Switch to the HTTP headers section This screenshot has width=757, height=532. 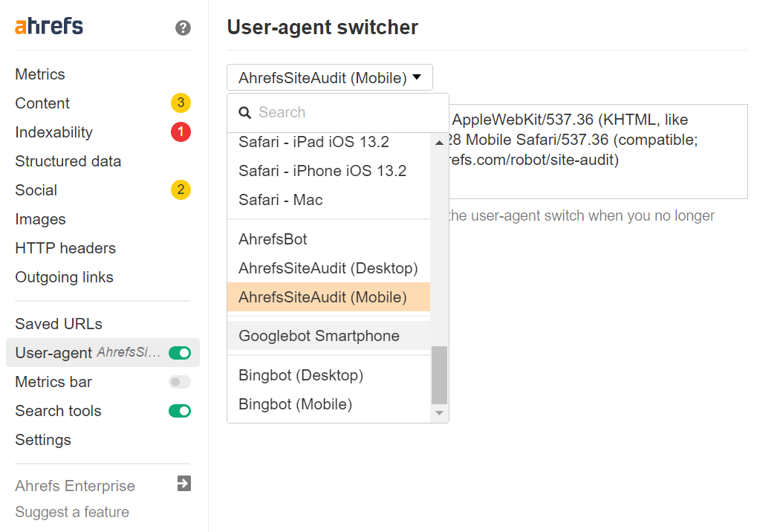[65, 247]
